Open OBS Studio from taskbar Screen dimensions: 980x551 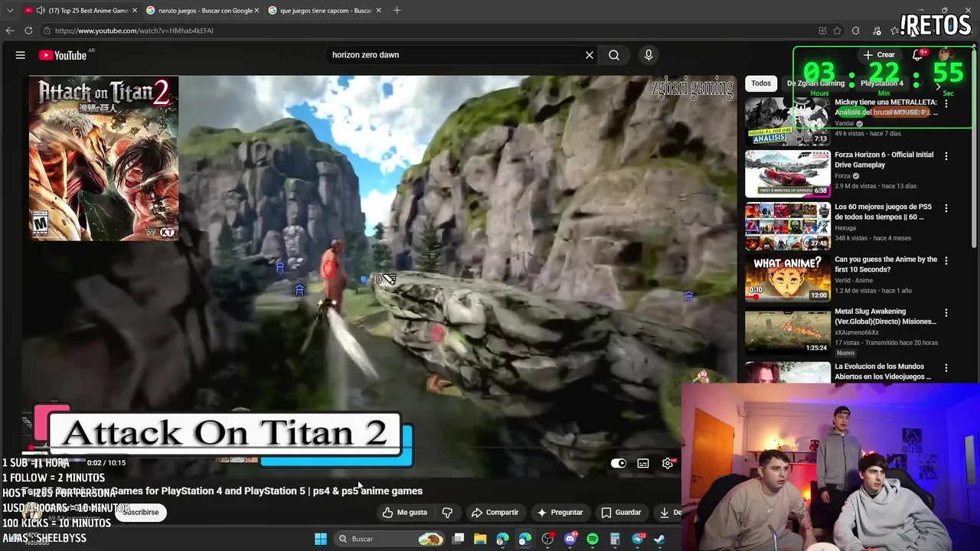coord(547,539)
